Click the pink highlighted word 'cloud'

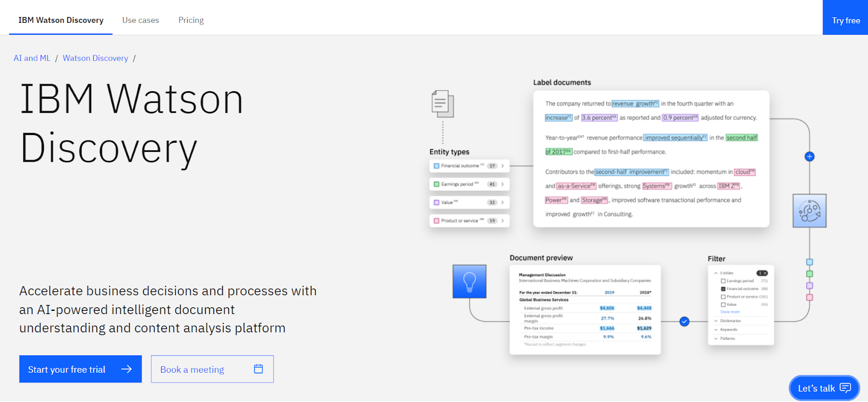745,172
